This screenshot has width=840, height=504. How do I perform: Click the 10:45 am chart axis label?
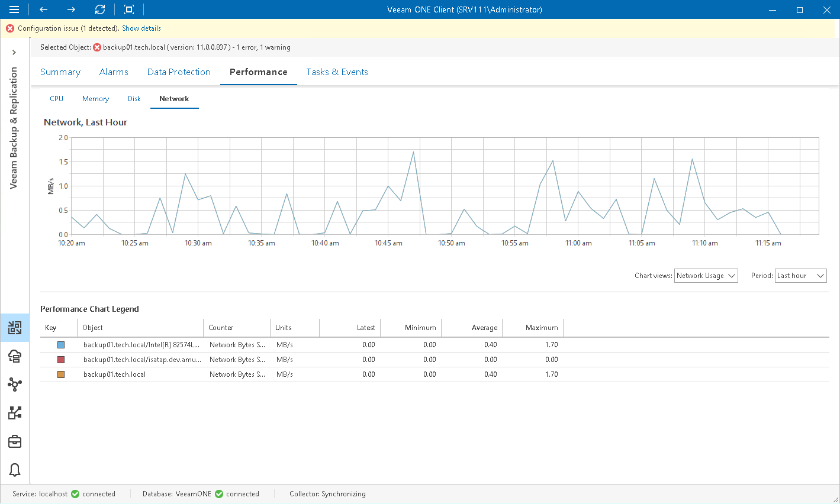(388, 243)
